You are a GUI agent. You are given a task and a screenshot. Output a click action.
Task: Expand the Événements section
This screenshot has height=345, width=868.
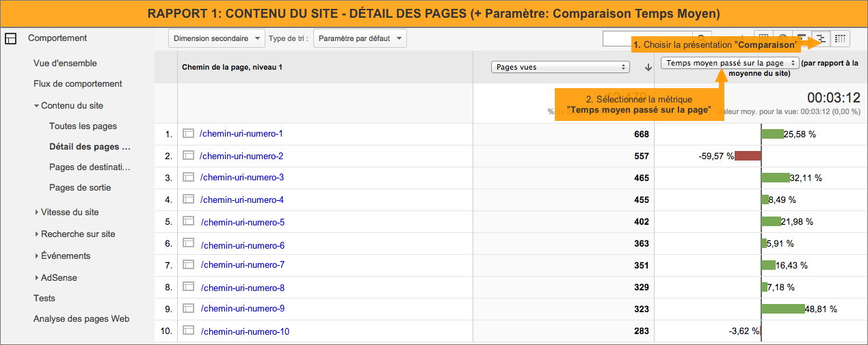tap(36, 256)
